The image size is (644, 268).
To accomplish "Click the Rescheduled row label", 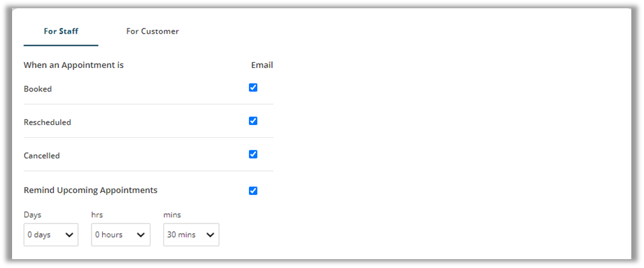I will click(x=47, y=122).
